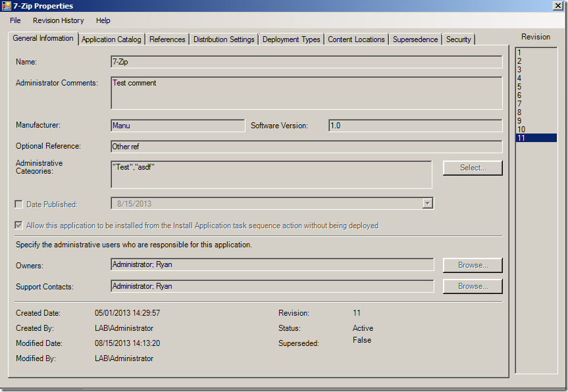The image size is (568, 392).
Task: Click the Revision list header label
Action: coord(536,37)
